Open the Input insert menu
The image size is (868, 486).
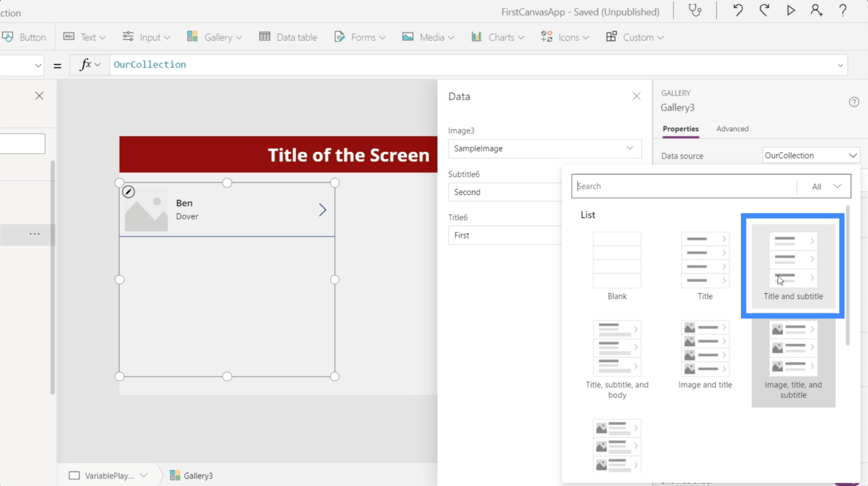click(x=146, y=37)
